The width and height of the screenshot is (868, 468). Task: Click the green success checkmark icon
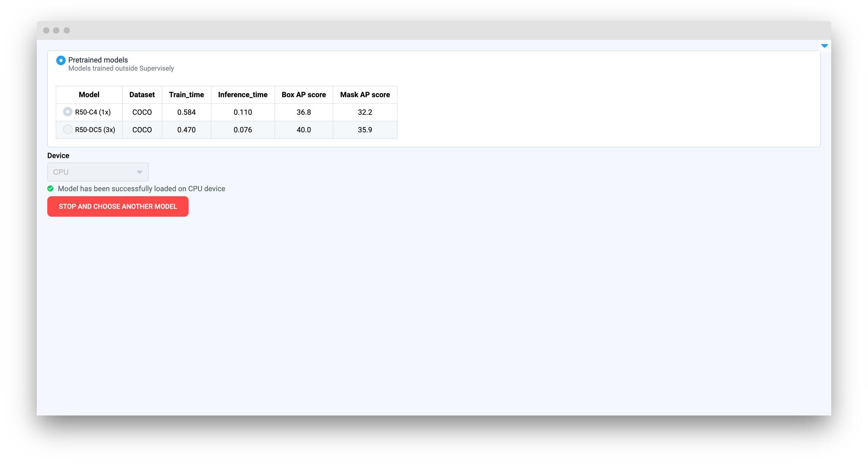[50, 188]
